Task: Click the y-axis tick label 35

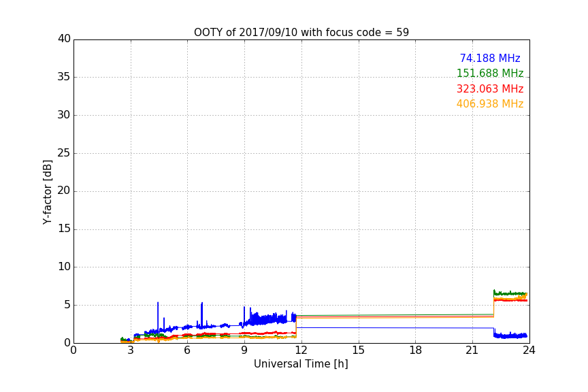Action: pyautogui.click(x=64, y=77)
